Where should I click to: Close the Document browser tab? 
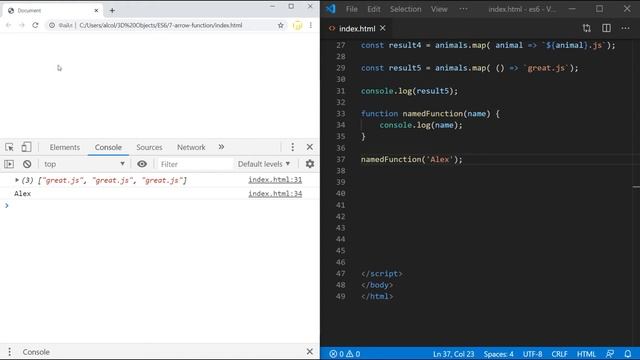pos(96,11)
